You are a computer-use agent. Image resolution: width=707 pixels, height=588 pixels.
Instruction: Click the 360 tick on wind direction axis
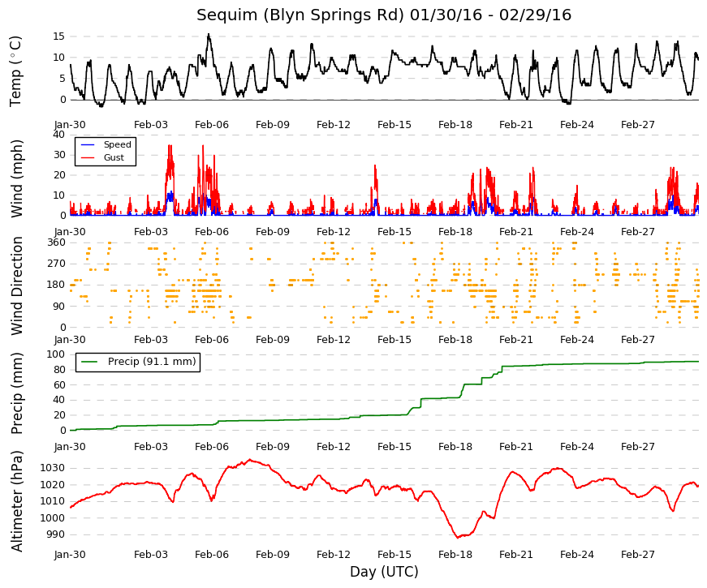pyautogui.click(x=57, y=242)
